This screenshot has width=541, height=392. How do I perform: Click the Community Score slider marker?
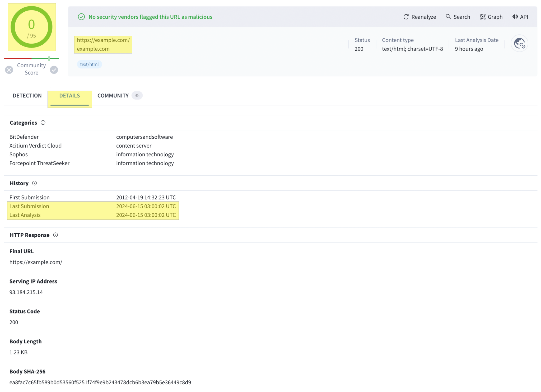pos(49,58)
